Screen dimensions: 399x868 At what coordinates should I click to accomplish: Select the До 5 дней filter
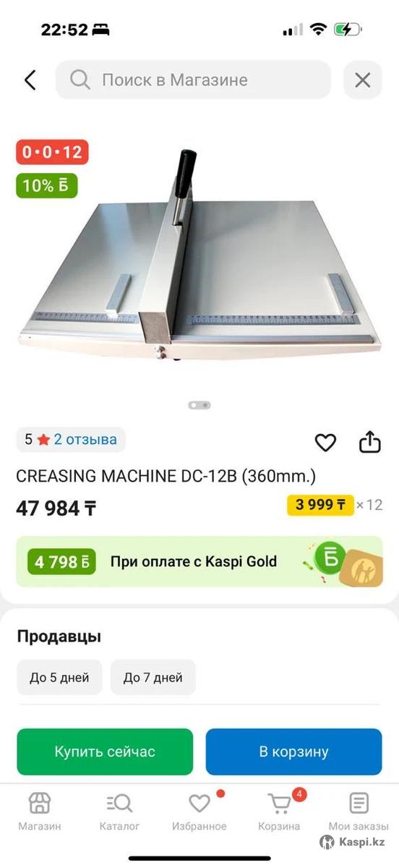59,678
